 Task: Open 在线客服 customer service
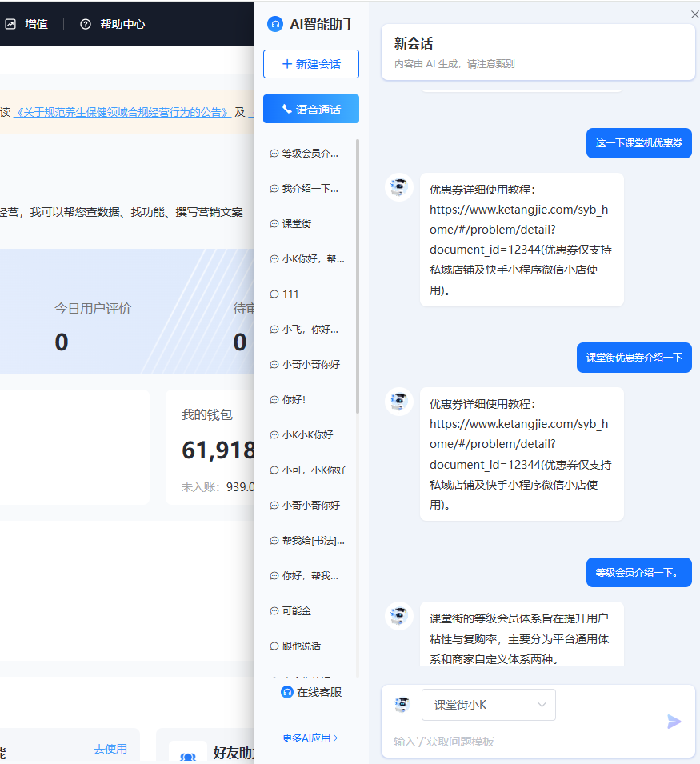[310, 693]
